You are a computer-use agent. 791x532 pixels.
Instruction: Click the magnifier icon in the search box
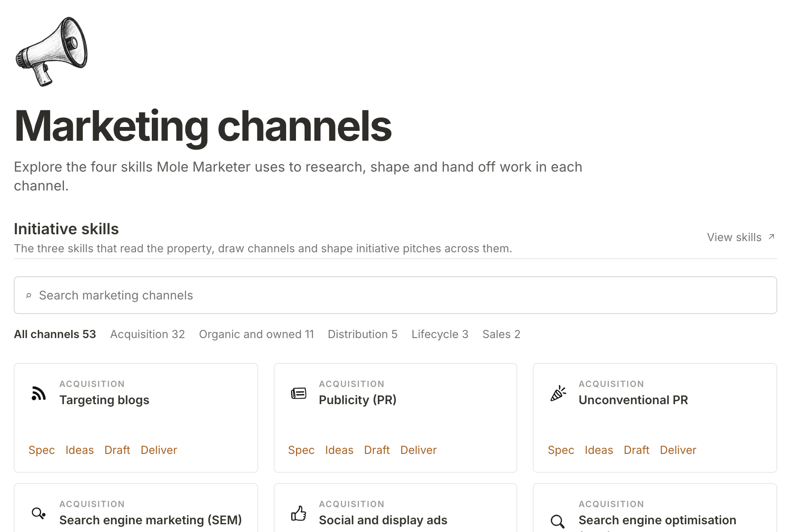point(29,296)
